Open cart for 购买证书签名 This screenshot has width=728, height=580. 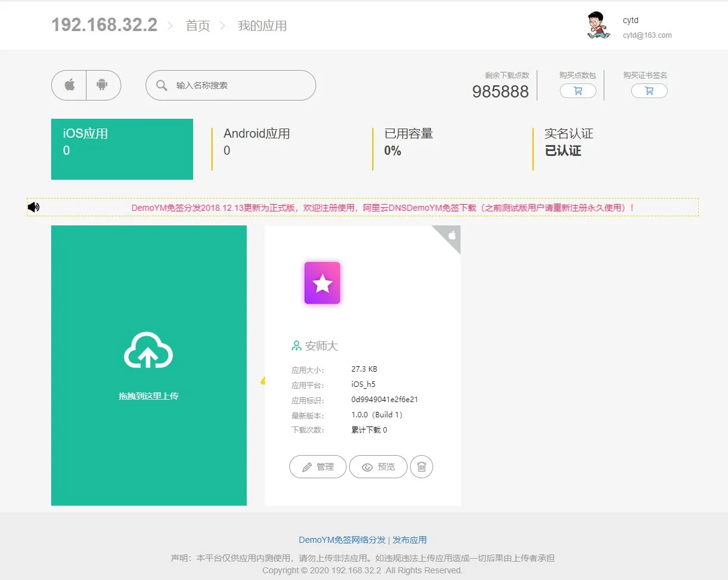649,91
